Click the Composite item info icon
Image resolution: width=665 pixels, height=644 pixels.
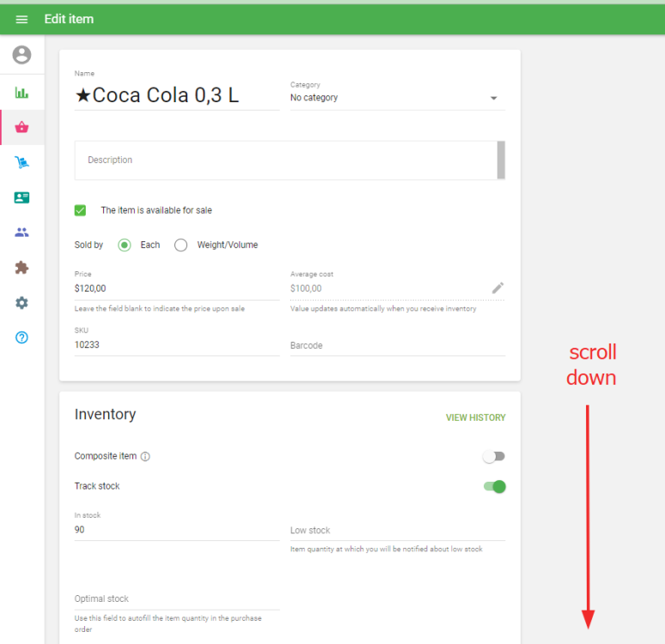145,457
